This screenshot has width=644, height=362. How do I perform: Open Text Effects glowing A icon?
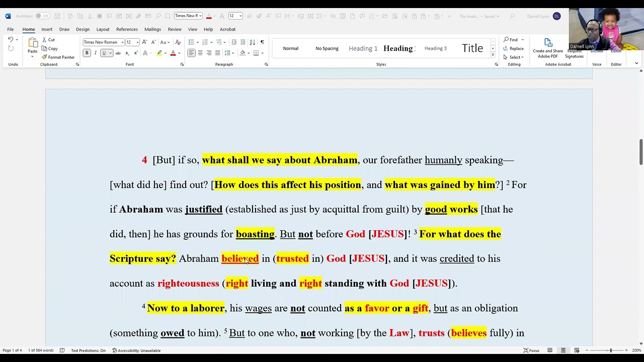pyautogui.click(x=145, y=53)
